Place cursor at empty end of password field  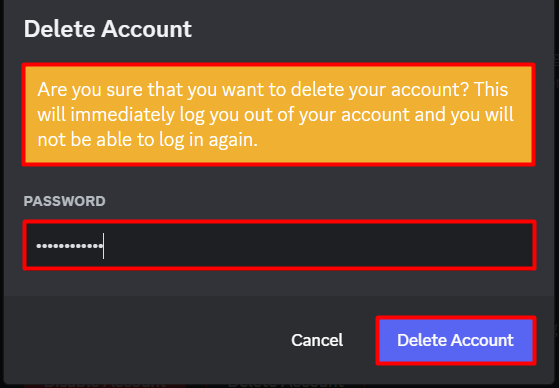pyautogui.click(x=317, y=245)
